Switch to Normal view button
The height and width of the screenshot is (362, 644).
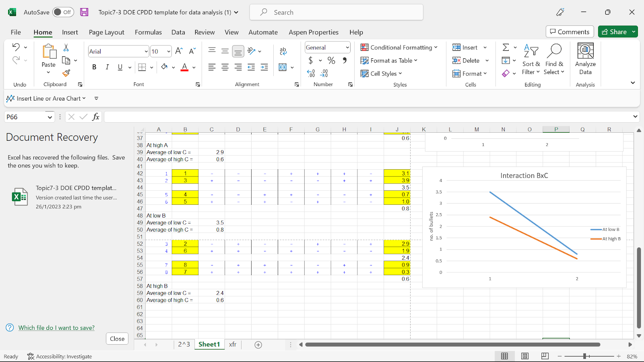(x=504, y=356)
